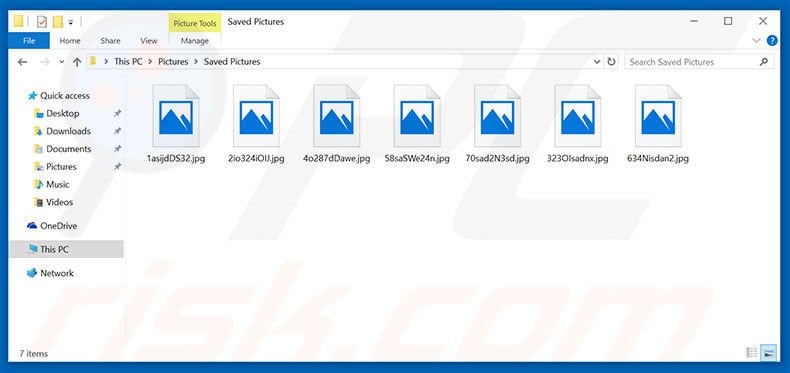Click the Search Saved Pictures field
Image resolution: width=790 pixels, height=373 pixels.
699,61
